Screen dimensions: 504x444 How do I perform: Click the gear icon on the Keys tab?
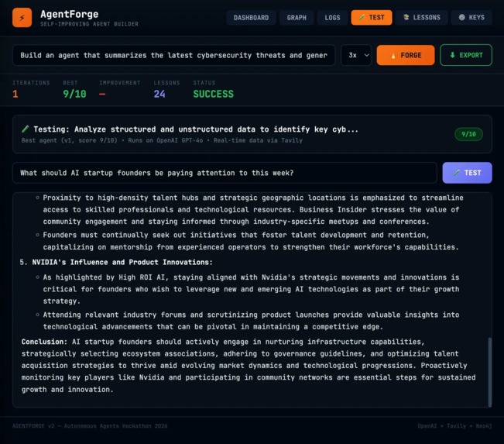(461, 17)
